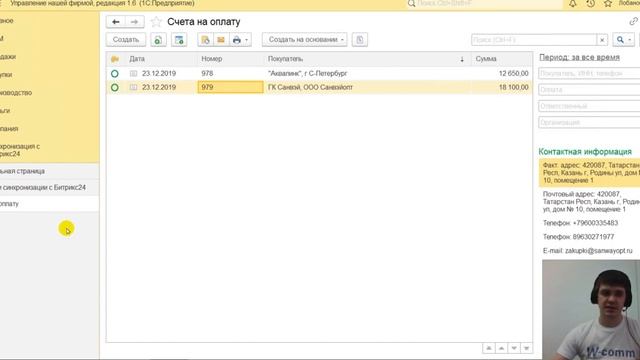This screenshot has height=360, width=640.
Task: Click the Ответственный filter field
Action: [589, 106]
